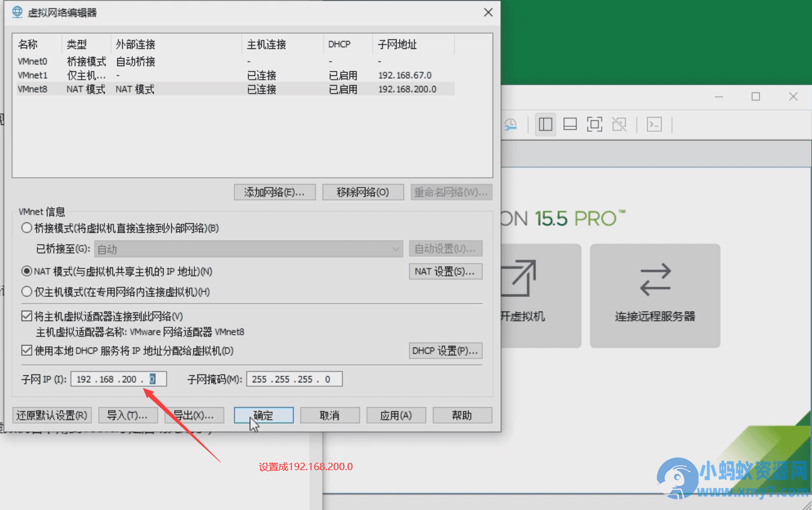The image size is (812, 510).
Task: Close the VMware Workstation window
Action: pos(793,97)
